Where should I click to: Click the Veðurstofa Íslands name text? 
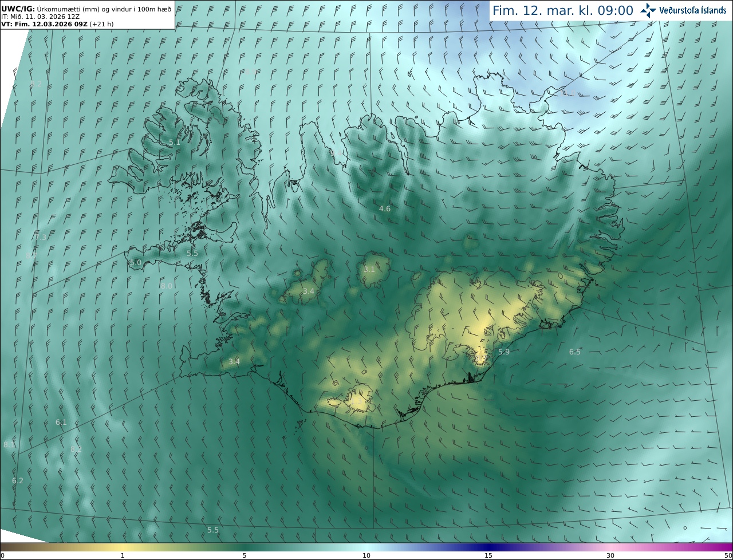692,10
